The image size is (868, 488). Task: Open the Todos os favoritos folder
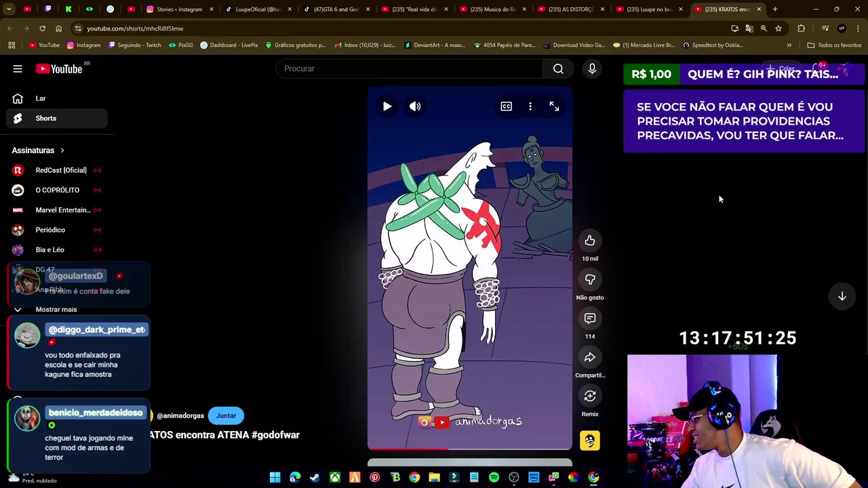click(834, 45)
